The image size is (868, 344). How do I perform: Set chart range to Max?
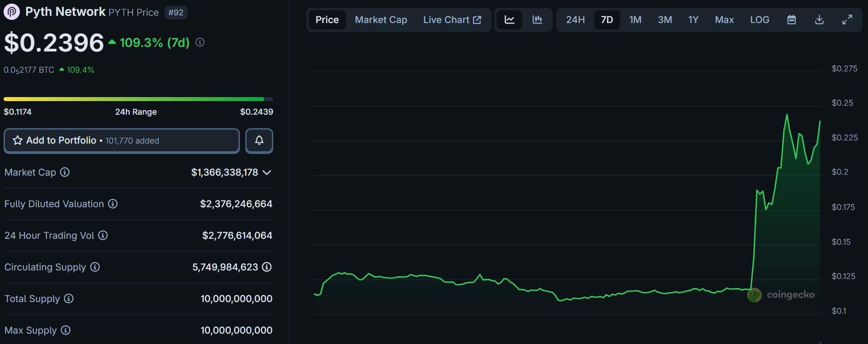(x=724, y=20)
